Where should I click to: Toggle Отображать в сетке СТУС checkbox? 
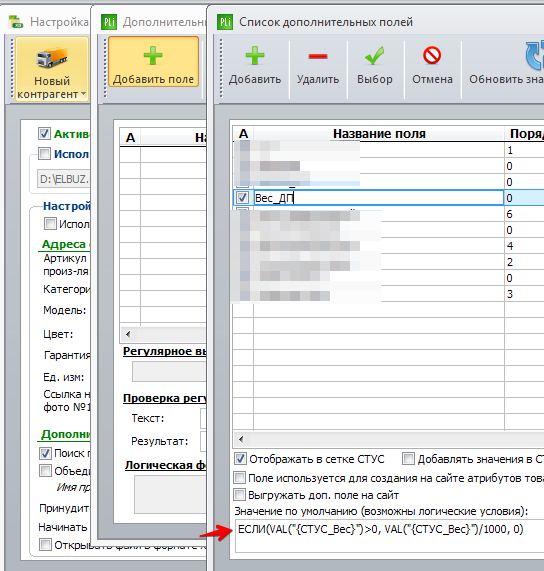[240, 459]
